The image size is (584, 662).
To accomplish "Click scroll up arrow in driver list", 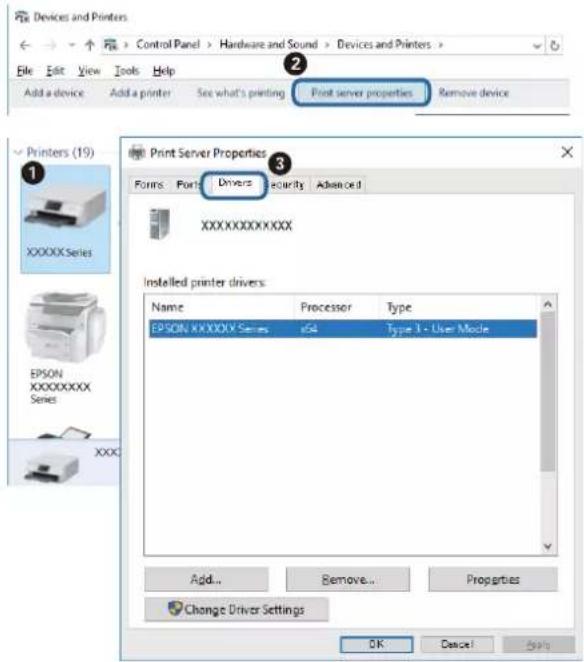I will click(x=548, y=304).
